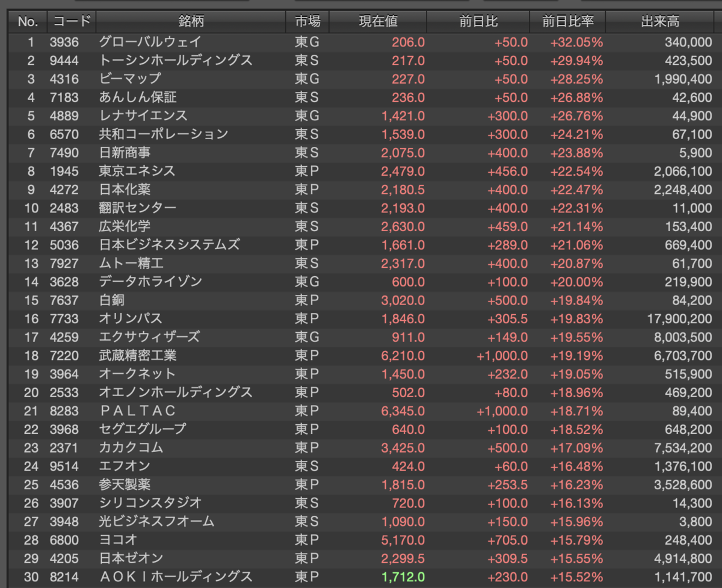Sort by the コード column header
722x588 pixels.
(72, 22)
